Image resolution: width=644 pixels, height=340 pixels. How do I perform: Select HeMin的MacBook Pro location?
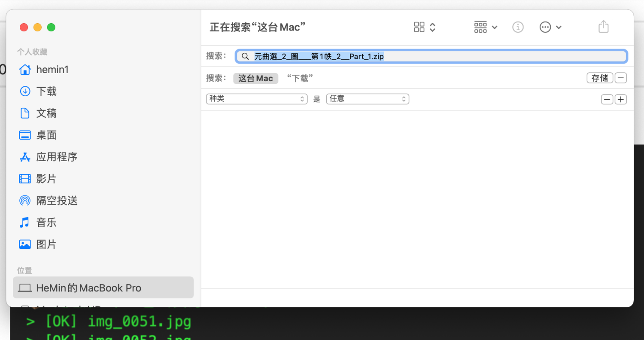103,288
